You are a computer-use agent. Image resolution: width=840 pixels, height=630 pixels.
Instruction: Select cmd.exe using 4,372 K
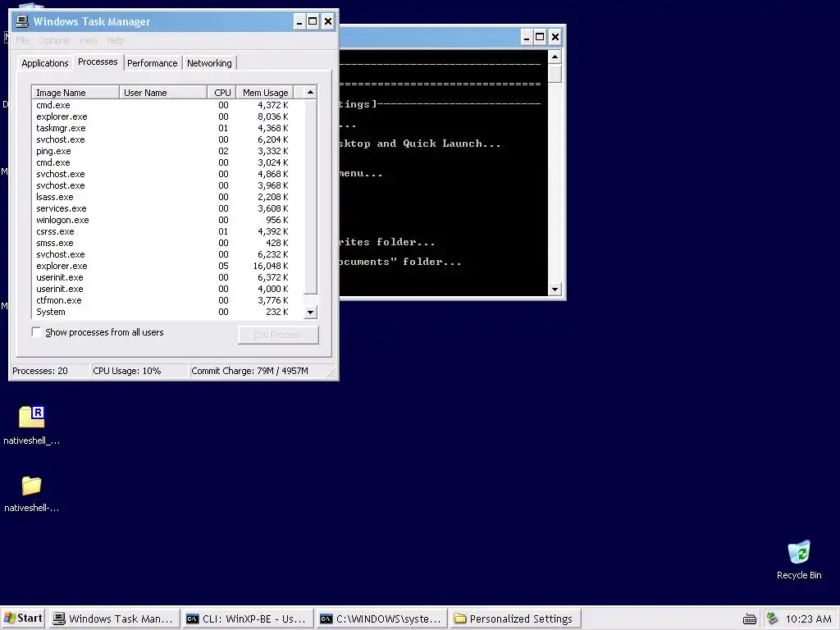click(167, 105)
